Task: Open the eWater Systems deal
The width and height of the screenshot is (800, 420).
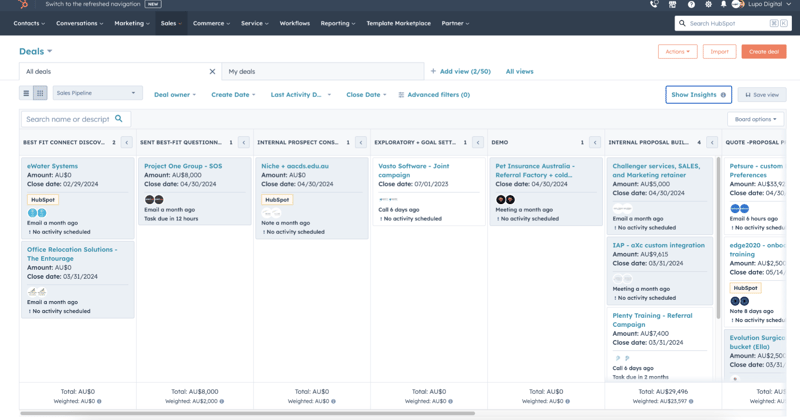Action: 52,166
